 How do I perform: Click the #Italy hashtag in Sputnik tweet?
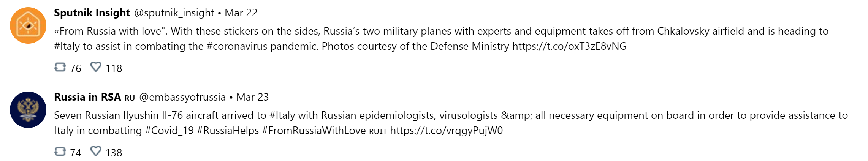pos(67,46)
